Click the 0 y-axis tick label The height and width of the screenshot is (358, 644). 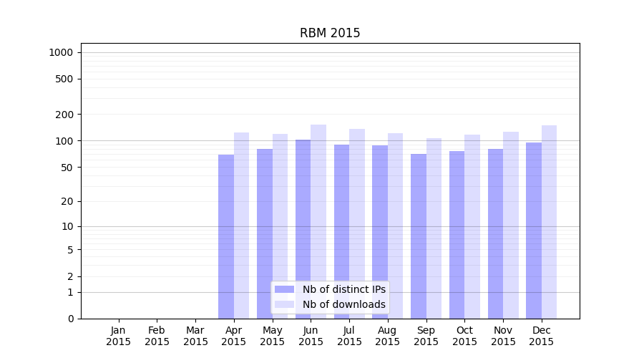(x=70, y=319)
